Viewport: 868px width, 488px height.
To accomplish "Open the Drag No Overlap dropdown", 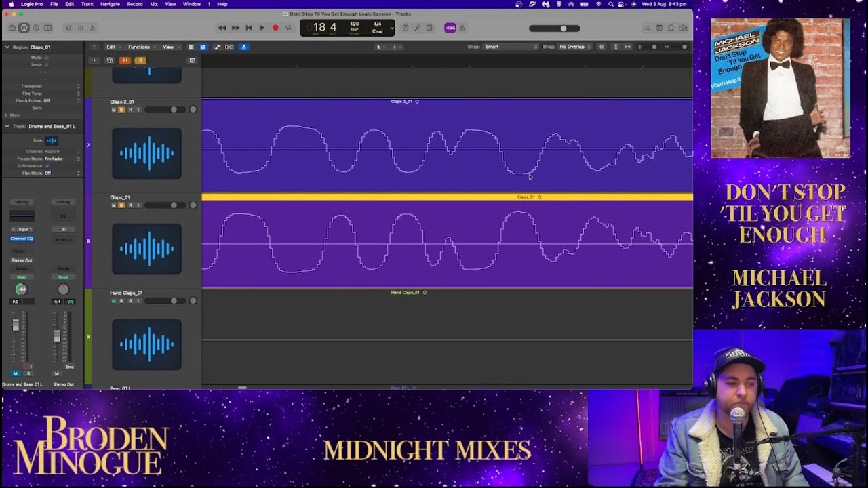I will point(575,47).
